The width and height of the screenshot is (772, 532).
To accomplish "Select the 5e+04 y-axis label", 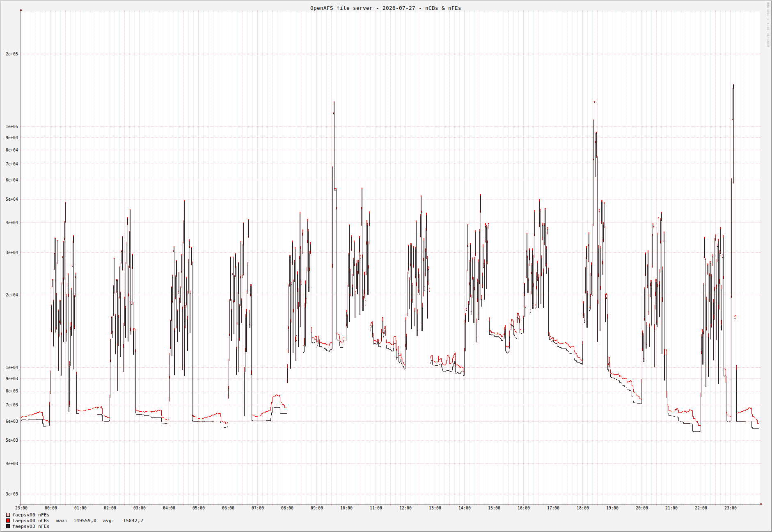I will tap(12, 199).
